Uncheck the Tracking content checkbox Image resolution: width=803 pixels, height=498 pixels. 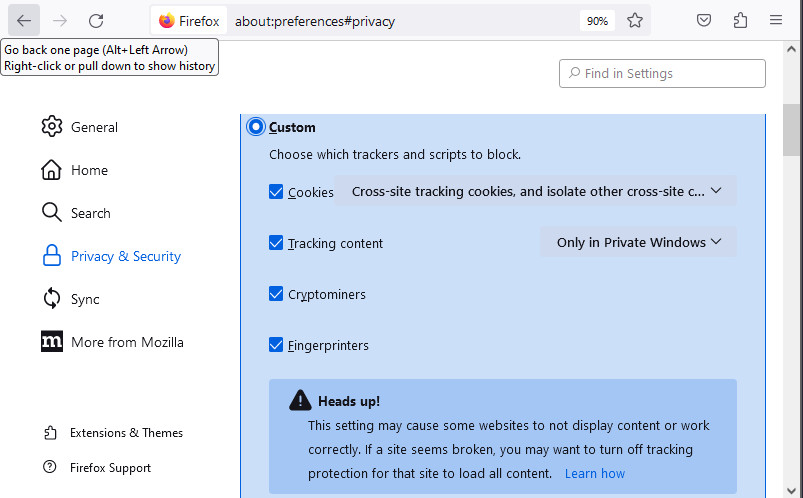click(x=276, y=242)
